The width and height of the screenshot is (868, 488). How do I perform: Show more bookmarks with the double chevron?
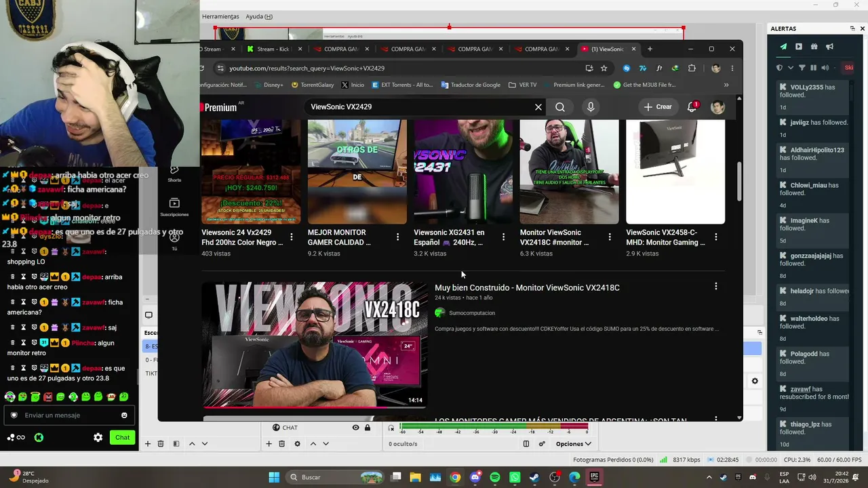point(726,85)
